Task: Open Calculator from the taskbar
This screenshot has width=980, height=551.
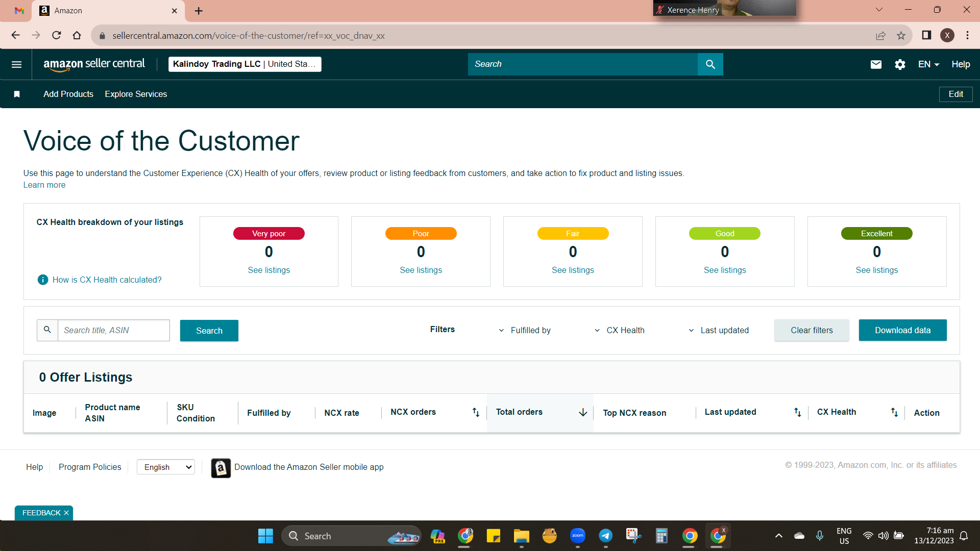Action: pyautogui.click(x=662, y=536)
